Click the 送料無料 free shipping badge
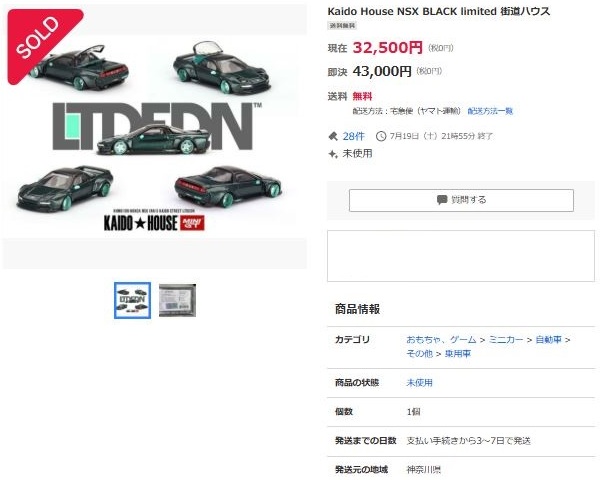 pyautogui.click(x=342, y=26)
